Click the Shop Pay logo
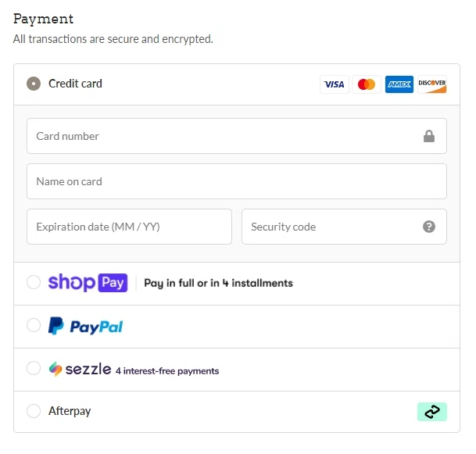The height and width of the screenshot is (454, 476). coord(88,283)
